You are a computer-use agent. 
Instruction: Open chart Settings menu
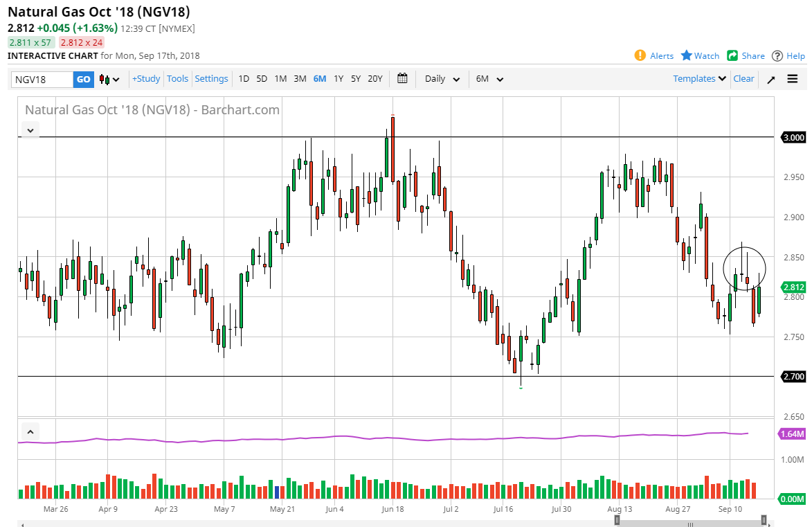click(211, 79)
